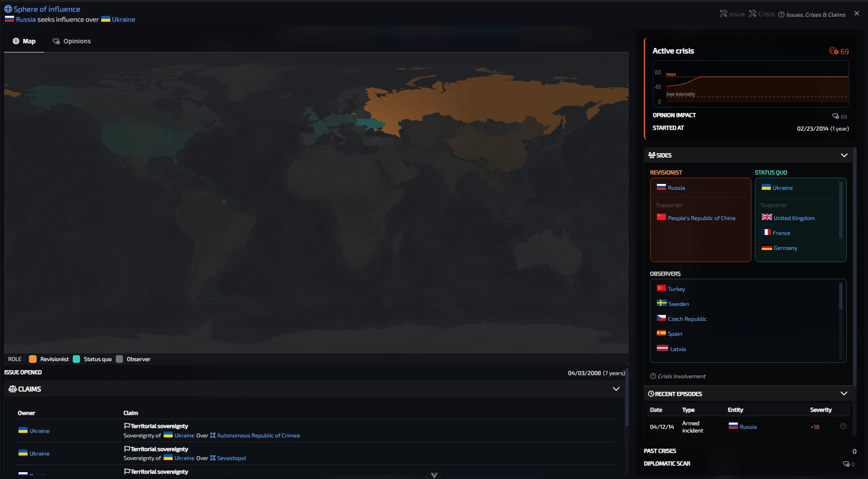Click the Sphere of influence globe icon
Viewport: 868px width, 479px height.
8,9
